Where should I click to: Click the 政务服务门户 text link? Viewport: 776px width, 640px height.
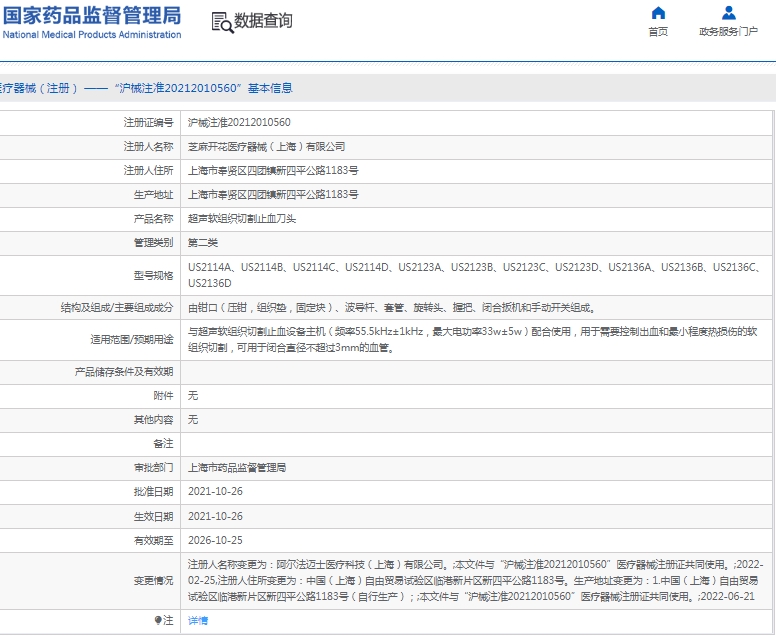(728, 32)
